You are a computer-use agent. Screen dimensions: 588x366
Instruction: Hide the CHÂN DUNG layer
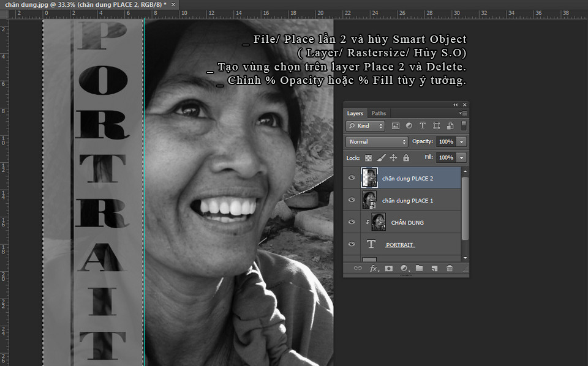point(352,222)
